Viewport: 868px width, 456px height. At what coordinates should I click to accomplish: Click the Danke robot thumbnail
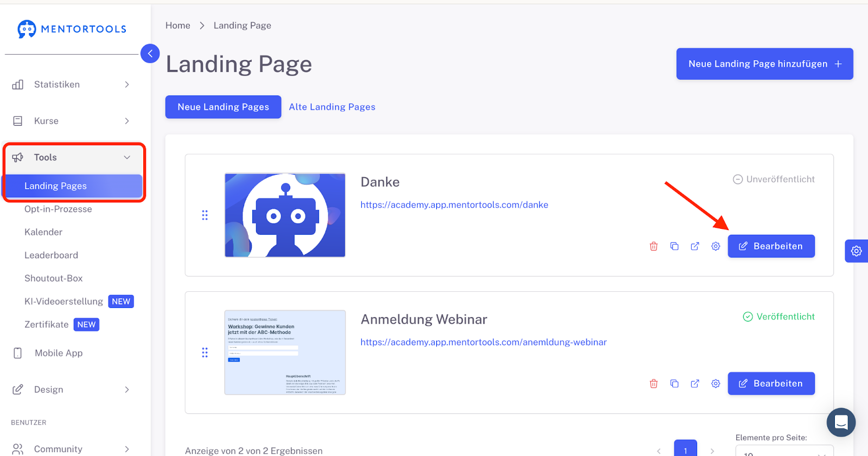[x=285, y=215]
